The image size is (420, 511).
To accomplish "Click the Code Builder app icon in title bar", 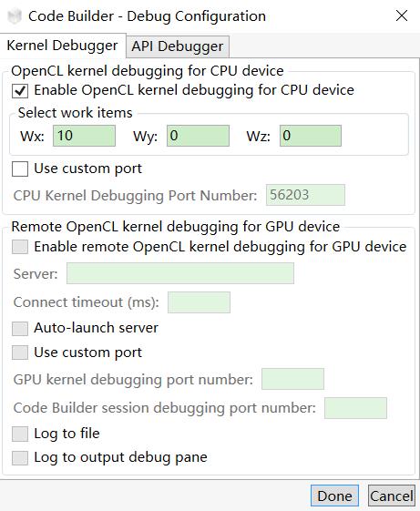I will point(15,16).
